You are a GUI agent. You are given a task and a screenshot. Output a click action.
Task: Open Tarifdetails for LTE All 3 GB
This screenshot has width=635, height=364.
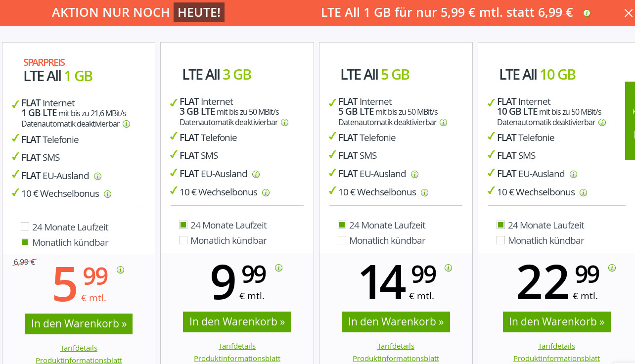coord(237,346)
